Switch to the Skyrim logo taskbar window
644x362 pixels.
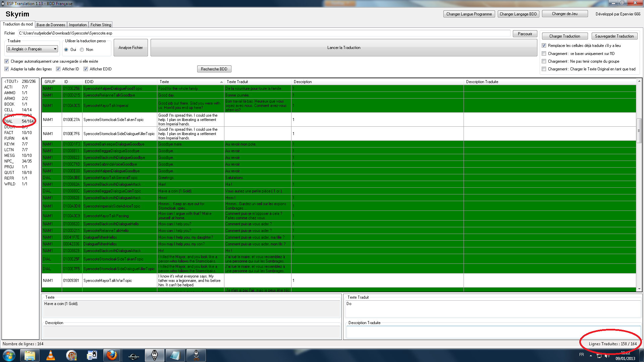point(154,355)
